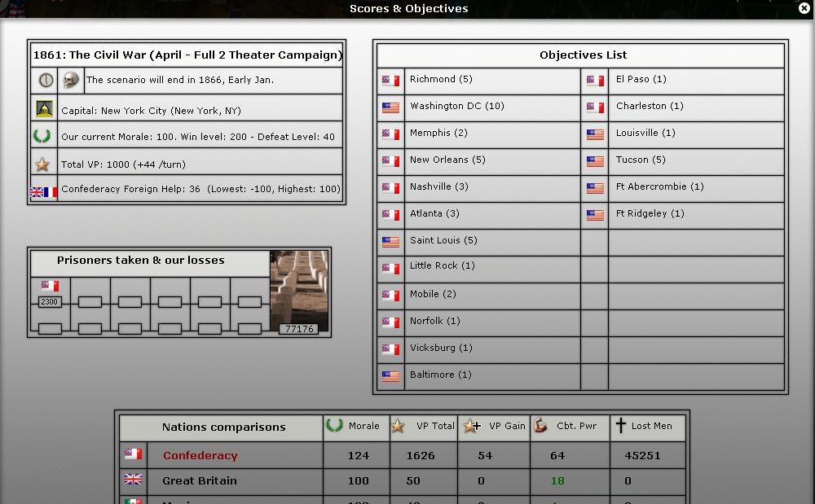The width and height of the screenshot is (815, 504).
Task: Select the Richmond (5) objective
Action: (441, 80)
